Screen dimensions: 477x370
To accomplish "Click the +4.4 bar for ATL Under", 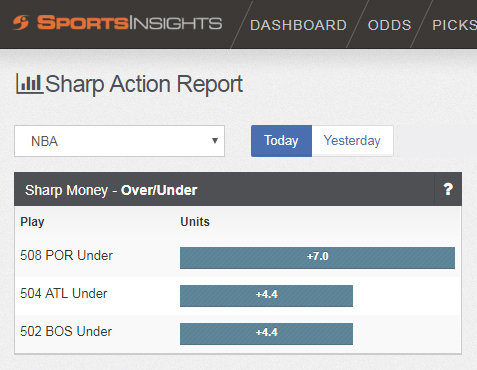I will click(x=266, y=296).
